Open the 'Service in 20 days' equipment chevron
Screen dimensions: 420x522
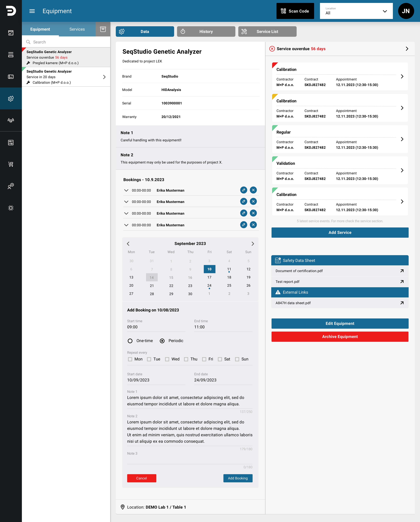[x=104, y=77]
